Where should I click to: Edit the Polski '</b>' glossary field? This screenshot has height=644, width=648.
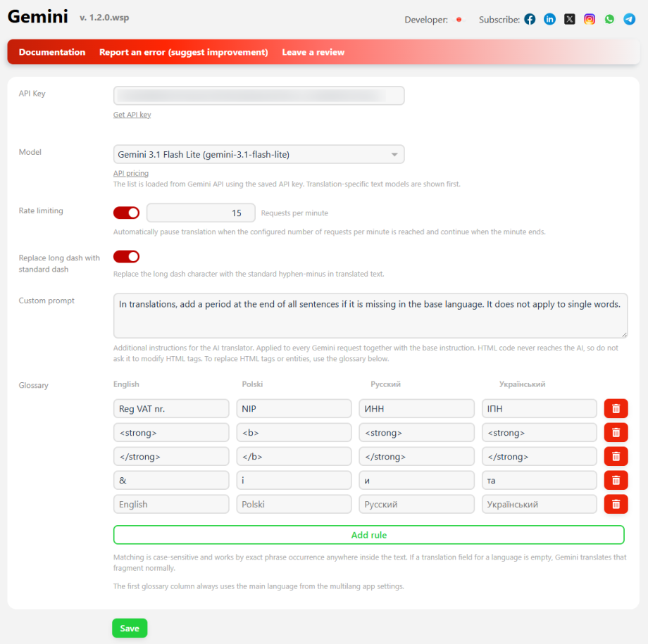tap(294, 457)
